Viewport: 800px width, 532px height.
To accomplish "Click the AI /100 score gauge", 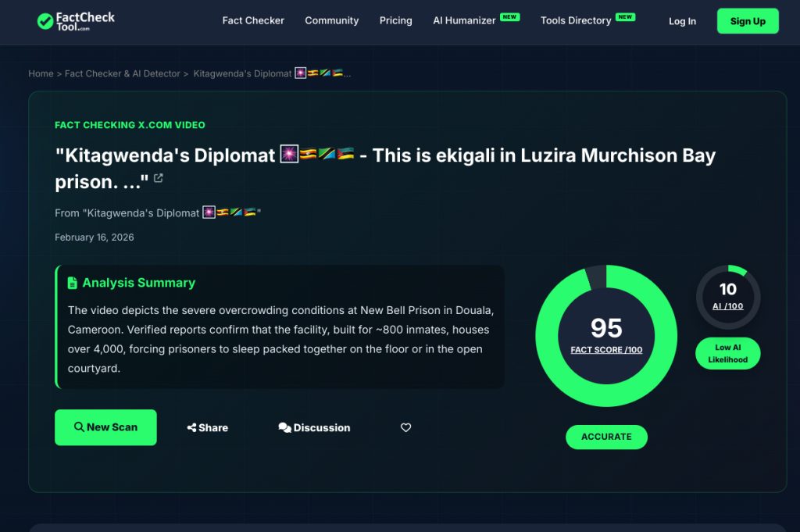I will click(728, 297).
